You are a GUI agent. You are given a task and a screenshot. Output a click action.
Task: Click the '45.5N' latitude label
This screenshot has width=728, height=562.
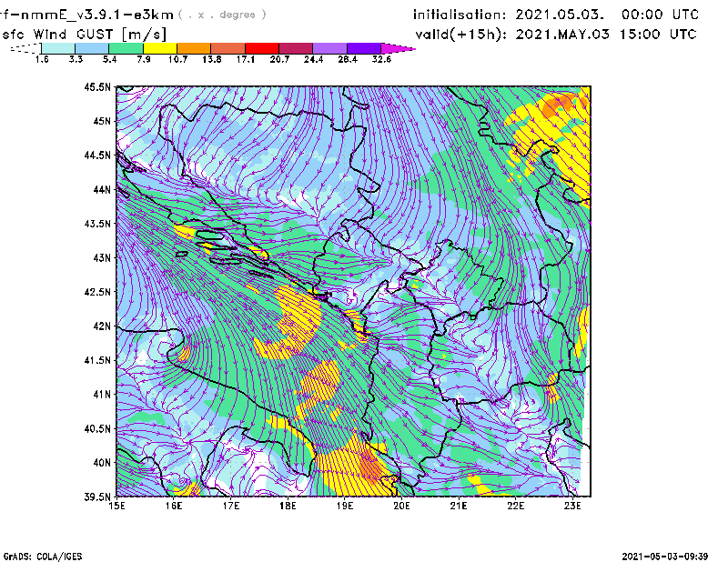[x=97, y=86]
